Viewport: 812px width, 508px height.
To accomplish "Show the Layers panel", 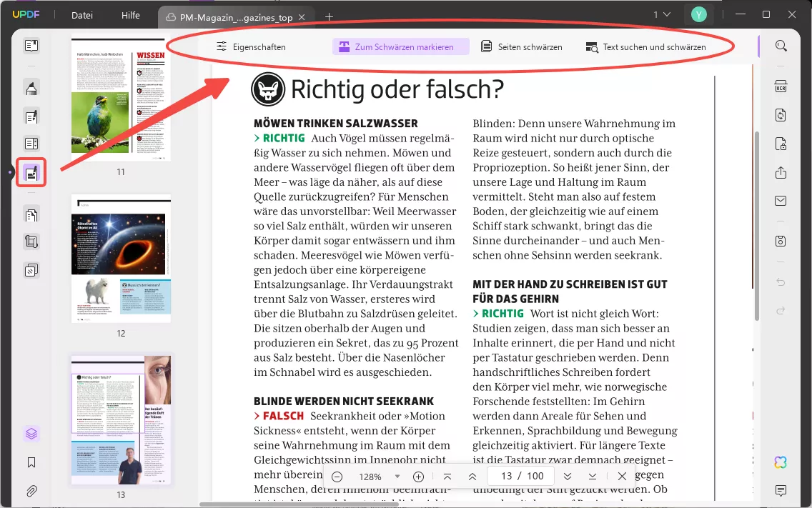I will pyautogui.click(x=31, y=434).
